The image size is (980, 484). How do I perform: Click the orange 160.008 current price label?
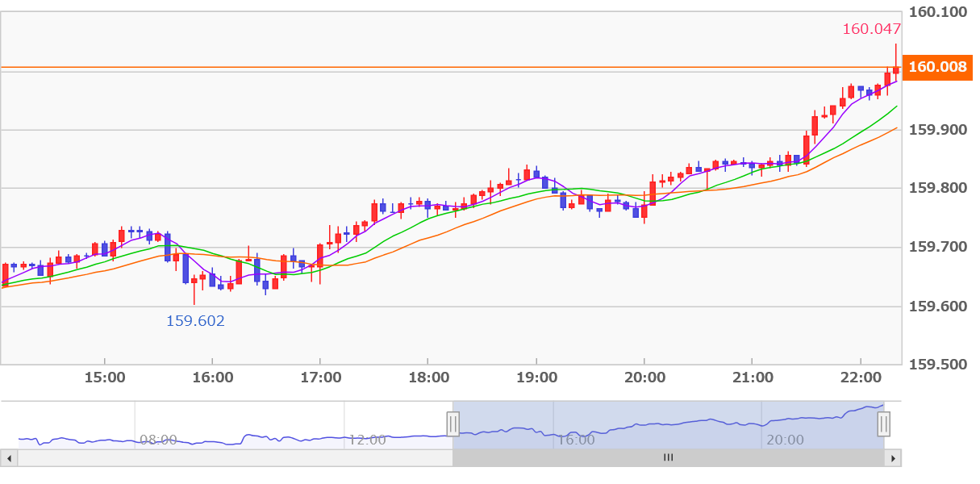click(x=937, y=67)
